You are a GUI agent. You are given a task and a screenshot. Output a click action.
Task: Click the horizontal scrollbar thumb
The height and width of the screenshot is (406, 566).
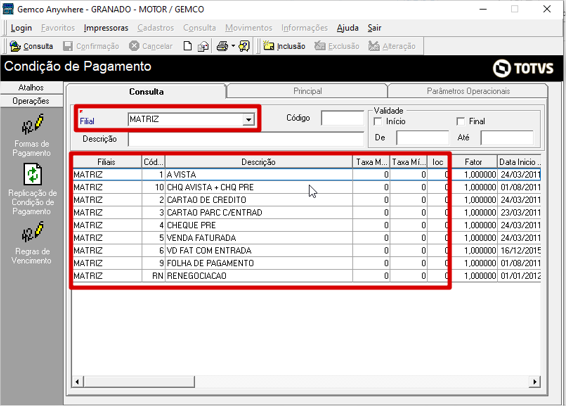pyautogui.click(x=139, y=381)
